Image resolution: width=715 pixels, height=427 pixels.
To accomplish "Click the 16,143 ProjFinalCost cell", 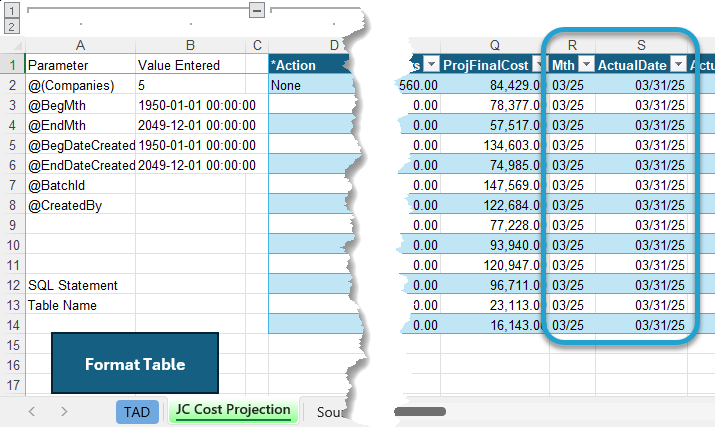I will pos(495,325).
